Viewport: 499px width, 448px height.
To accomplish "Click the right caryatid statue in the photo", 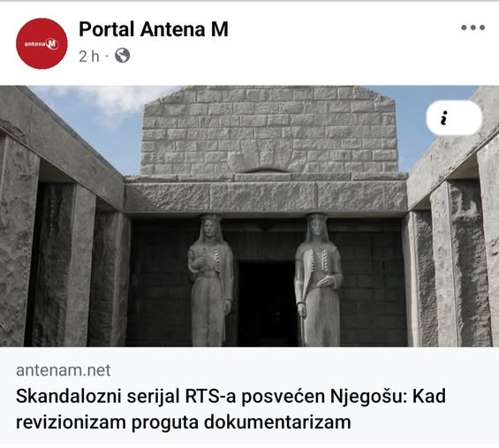I will pyautogui.click(x=317, y=280).
